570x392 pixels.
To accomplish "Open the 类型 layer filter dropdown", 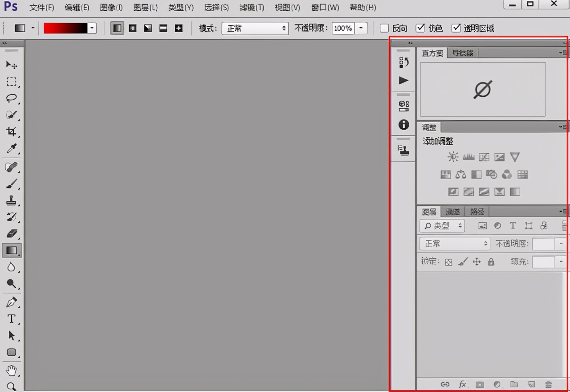I will point(442,226).
